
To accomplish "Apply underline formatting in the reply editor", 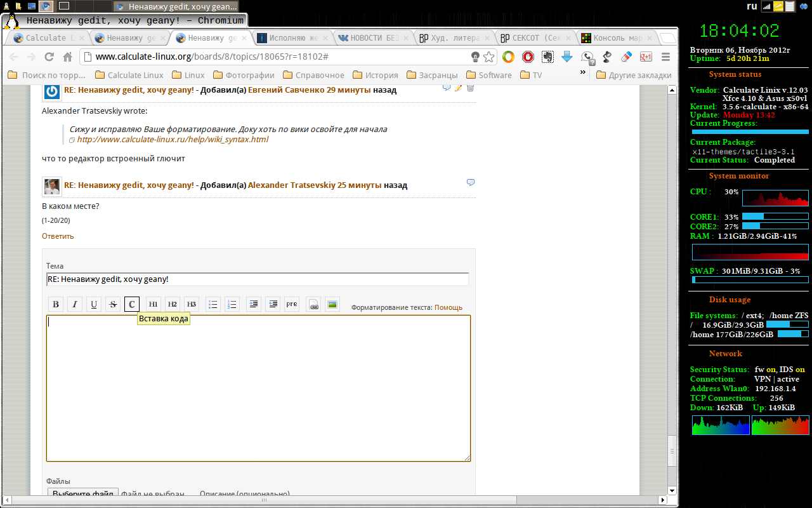I will click(x=94, y=304).
